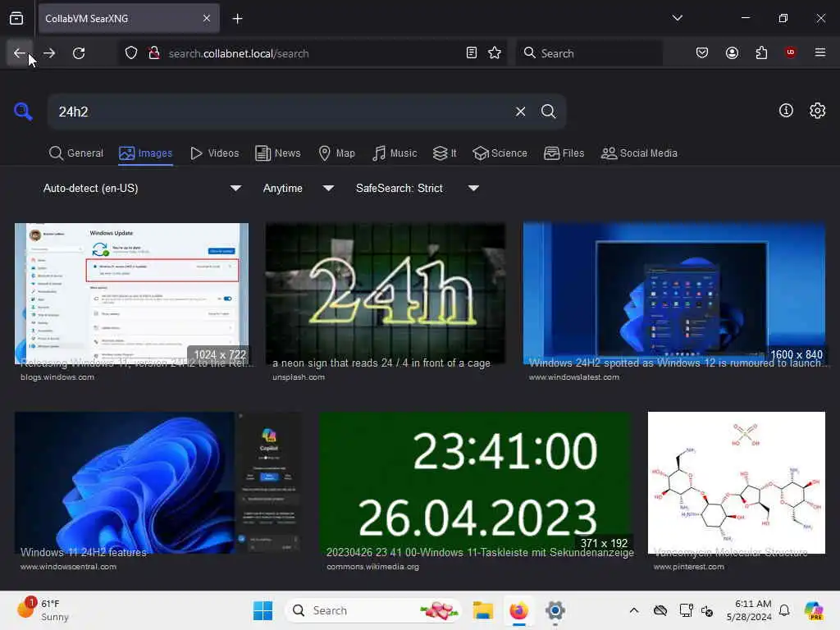Open the 23:41:00 clock image thumbnail

pos(477,482)
